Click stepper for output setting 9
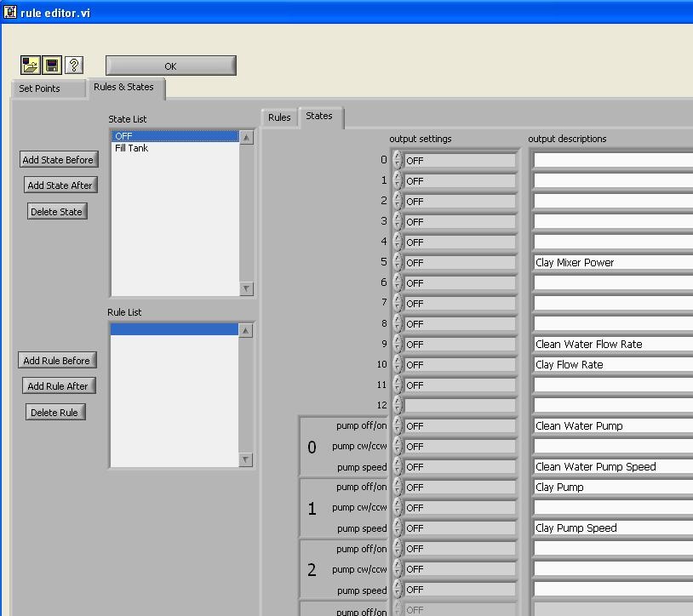This screenshot has width=693, height=616. (x=398, y=344)
